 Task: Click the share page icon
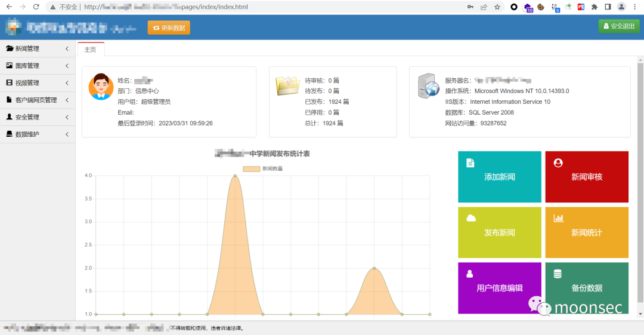point(484,7)
